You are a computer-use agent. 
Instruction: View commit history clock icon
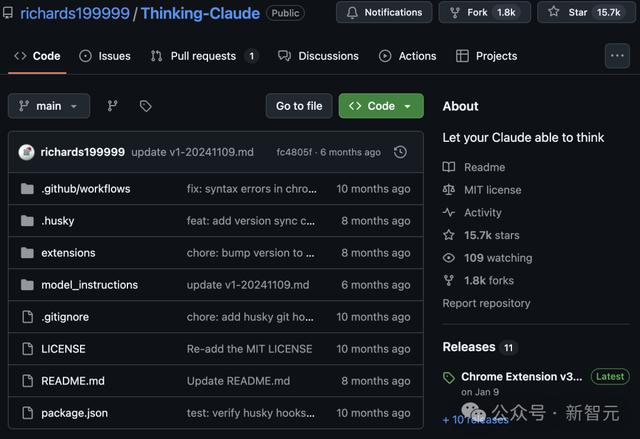400,152
